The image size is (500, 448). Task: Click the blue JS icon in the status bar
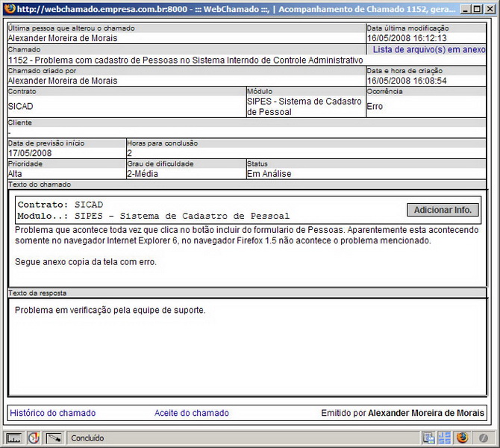pyautogui.click(x=444, y=438)
